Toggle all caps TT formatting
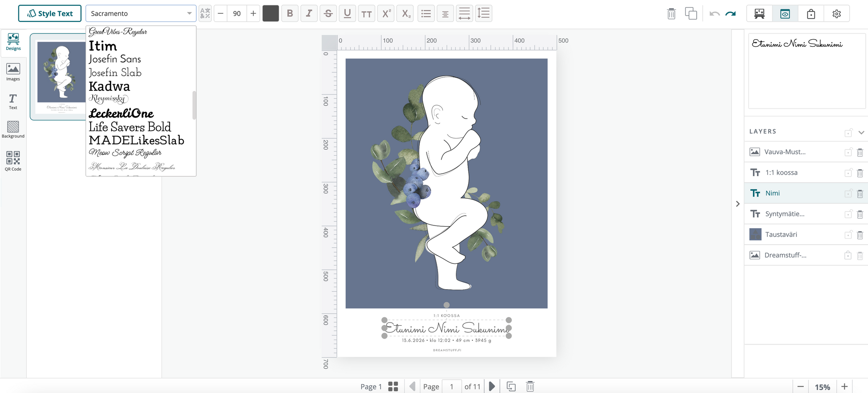 [x=367, y=13]
